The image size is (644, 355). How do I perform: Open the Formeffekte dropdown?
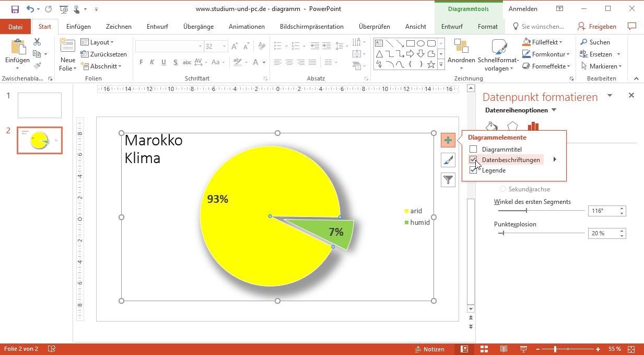coord(547,66)
